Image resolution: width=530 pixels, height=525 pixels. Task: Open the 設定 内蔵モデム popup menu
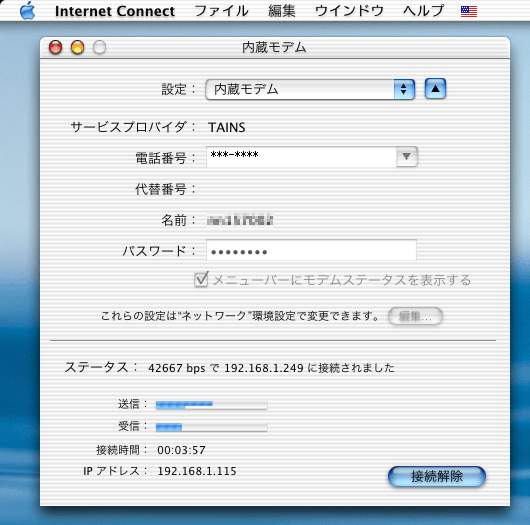click(x=310, y=90)
